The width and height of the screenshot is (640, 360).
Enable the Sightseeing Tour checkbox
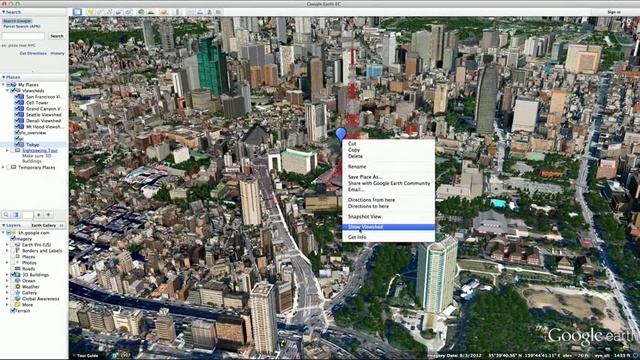coord(12,151)
